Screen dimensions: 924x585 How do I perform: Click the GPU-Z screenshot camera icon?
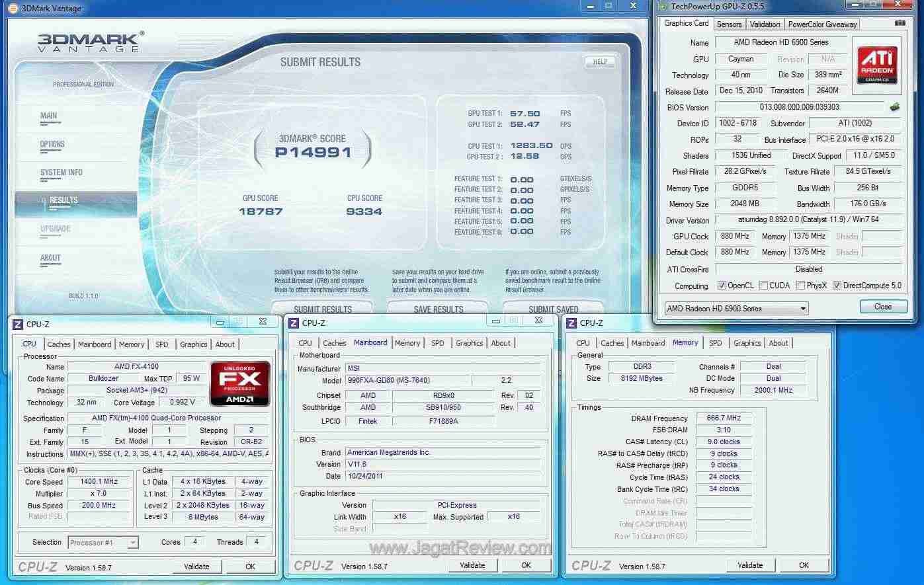pyautogui.click(x=900, y=23)
